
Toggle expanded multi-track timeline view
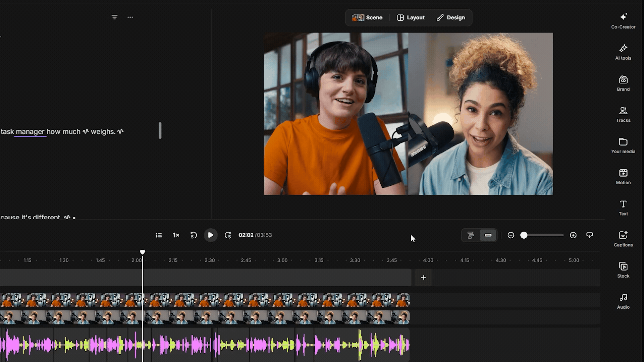(x=471, y=235)
